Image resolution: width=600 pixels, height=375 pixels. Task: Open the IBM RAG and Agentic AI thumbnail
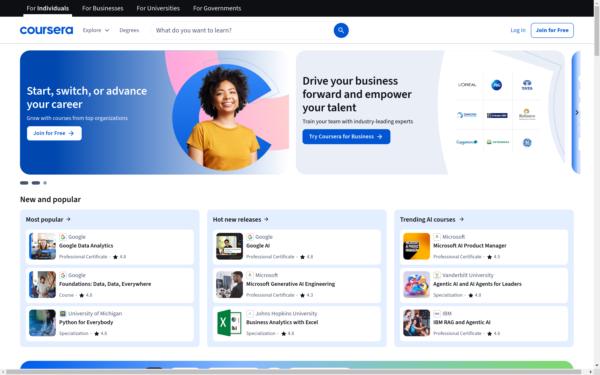(x=417, y=323)
